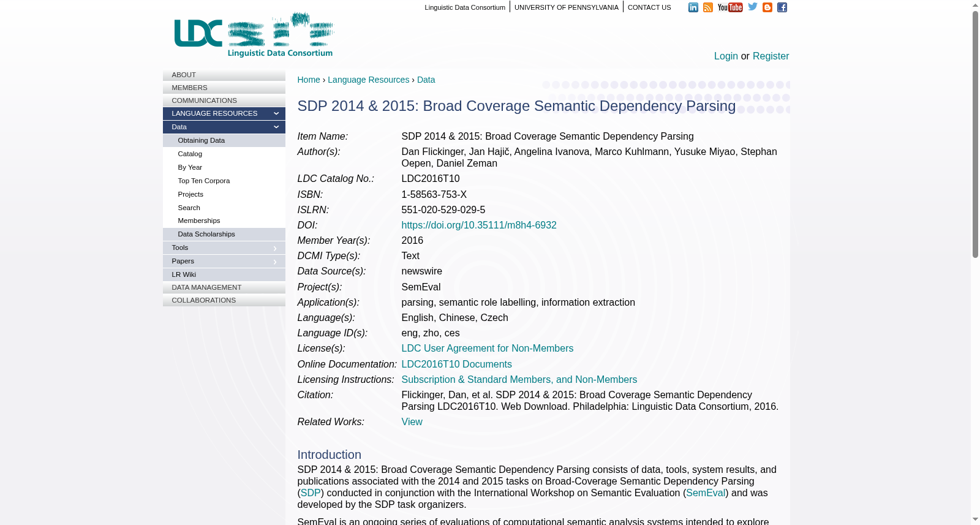Click the scrollbar up arrow

pyautogui.click(x=975, y=5)
